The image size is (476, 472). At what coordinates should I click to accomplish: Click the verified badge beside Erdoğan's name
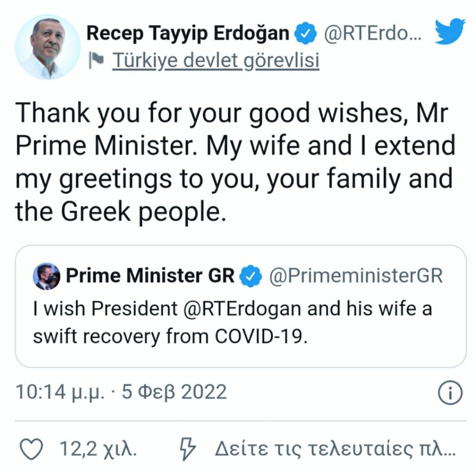pos(306,34)
